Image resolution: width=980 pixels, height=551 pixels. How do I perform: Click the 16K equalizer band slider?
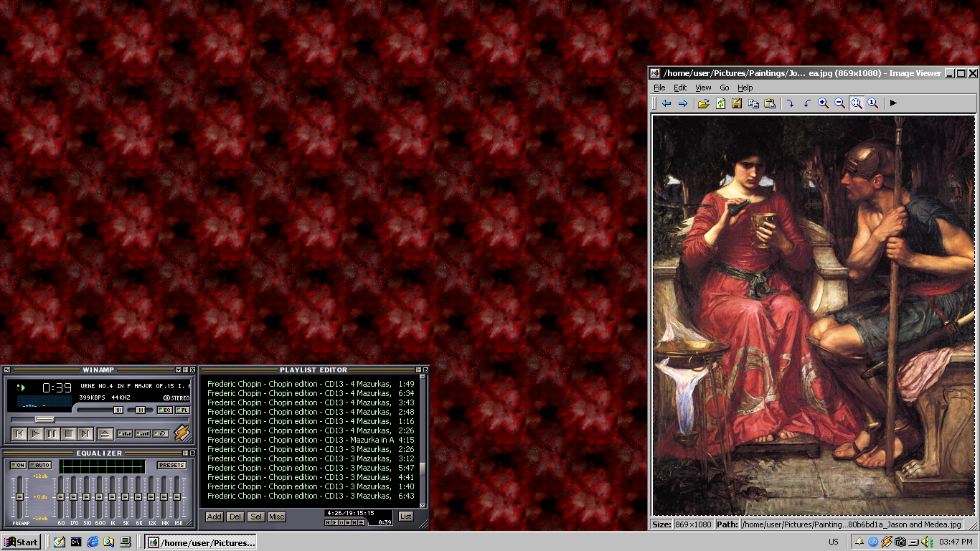click(x=177, y=497)
